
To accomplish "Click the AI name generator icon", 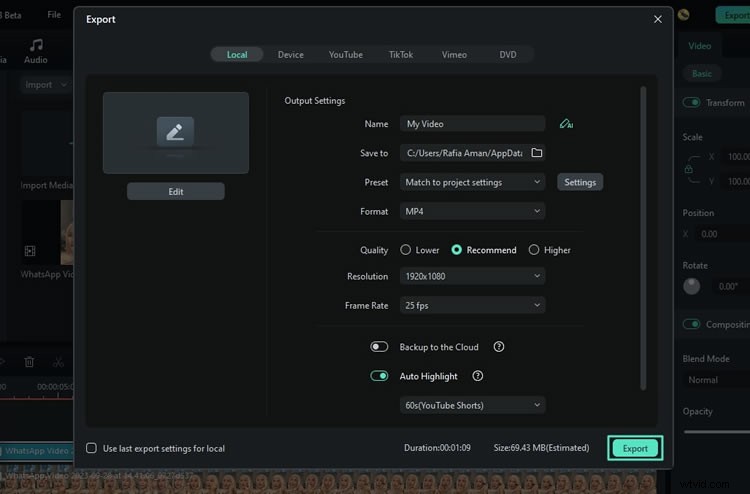I will pyautogui.click(x=567, y=124).
